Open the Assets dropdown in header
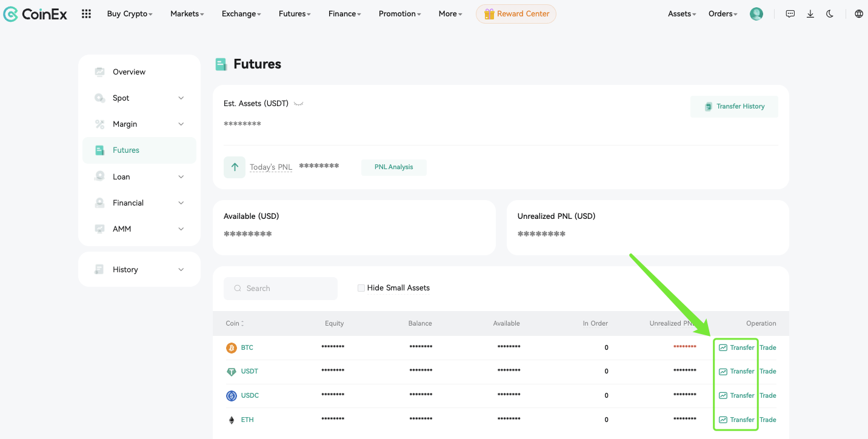This screenshot has height=439, width=868. (682, 14)
